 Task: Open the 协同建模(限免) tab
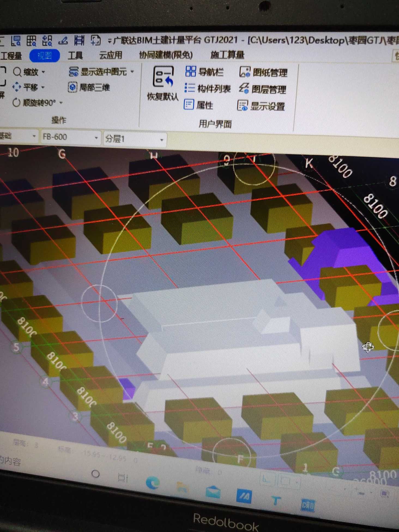click(x=166, y=55)
